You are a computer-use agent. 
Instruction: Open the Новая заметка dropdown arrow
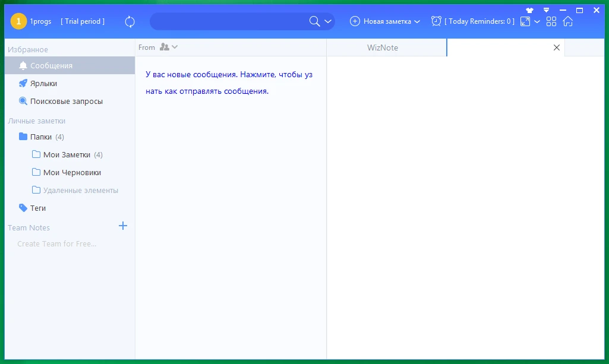[x=417, y=22]
